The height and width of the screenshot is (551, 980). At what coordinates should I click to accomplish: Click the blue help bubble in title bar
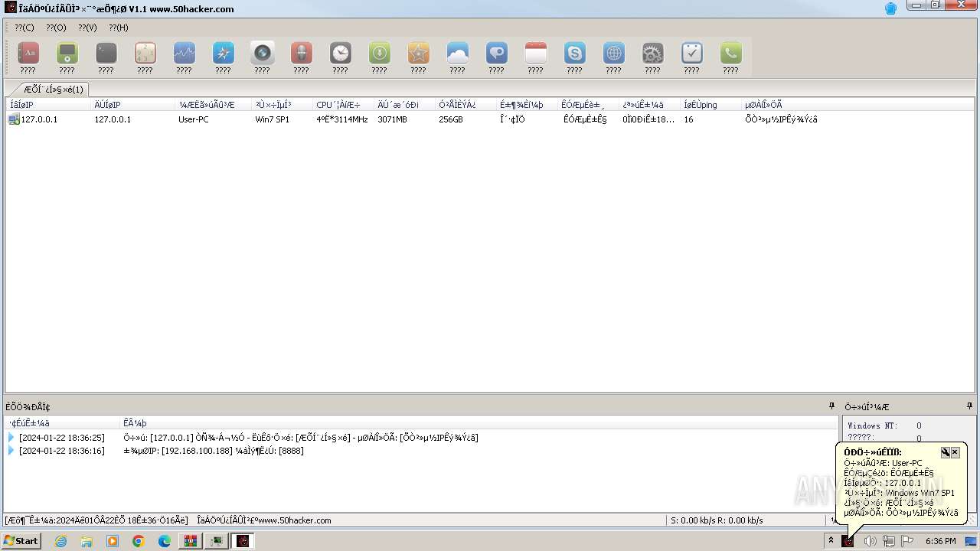[x=890, y=8]
